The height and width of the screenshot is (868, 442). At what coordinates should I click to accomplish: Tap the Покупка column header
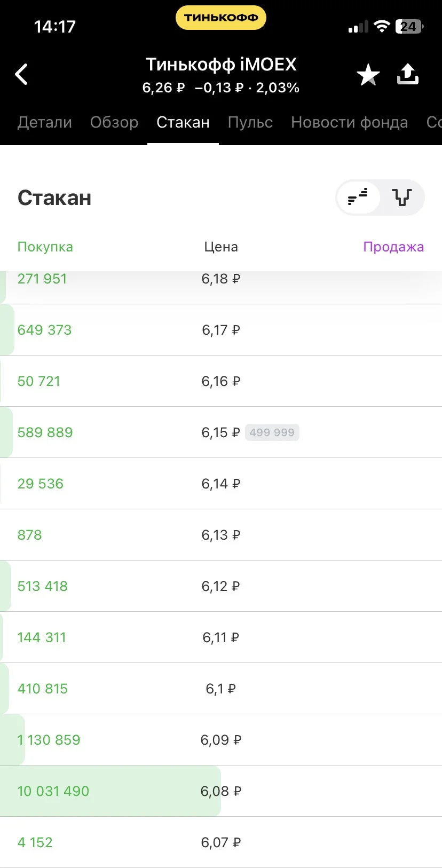click(45, 247)
